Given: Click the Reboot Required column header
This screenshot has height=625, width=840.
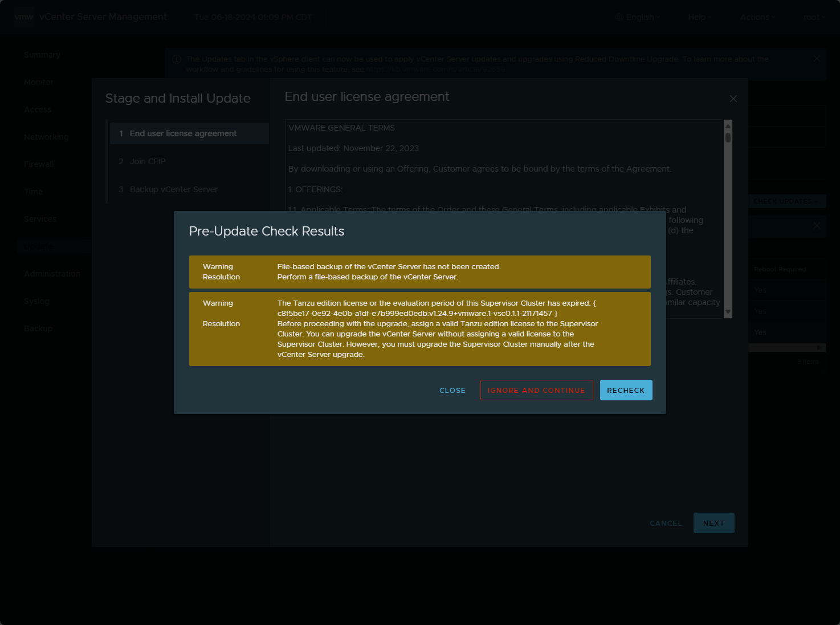Looking at the screenshot, I should (x=780, y=269).
